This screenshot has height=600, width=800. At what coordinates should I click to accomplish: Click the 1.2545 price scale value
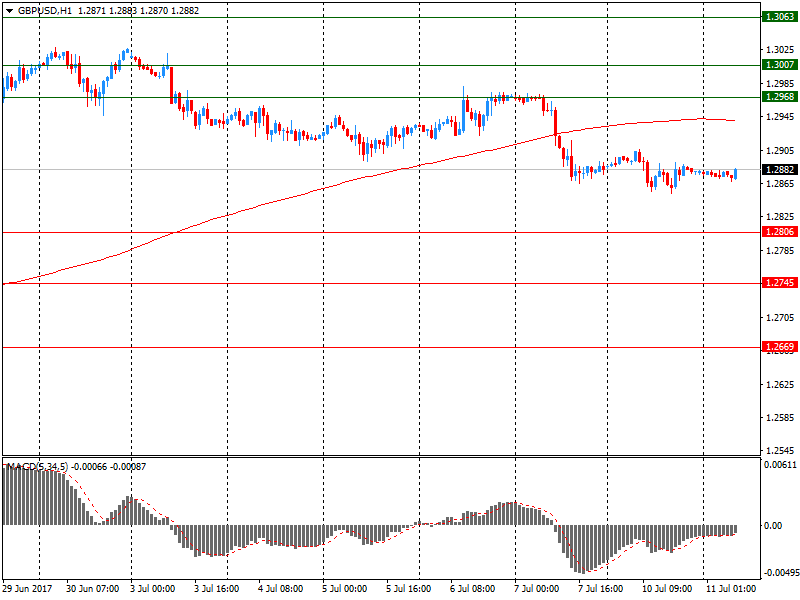tap(780, 451)
